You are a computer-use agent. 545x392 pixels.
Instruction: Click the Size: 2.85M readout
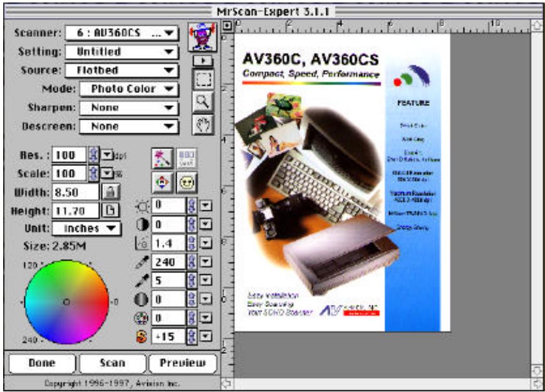point(54,246)
